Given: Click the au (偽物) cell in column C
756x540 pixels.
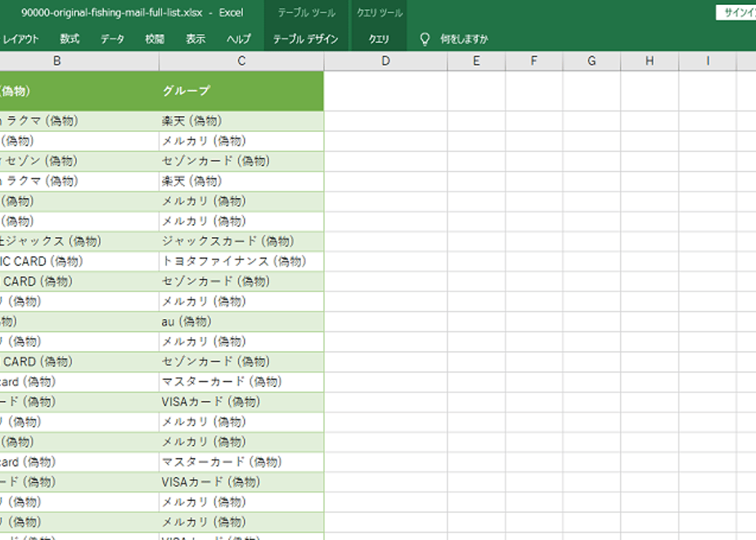Looking at the screenshot, I should 241,322.
